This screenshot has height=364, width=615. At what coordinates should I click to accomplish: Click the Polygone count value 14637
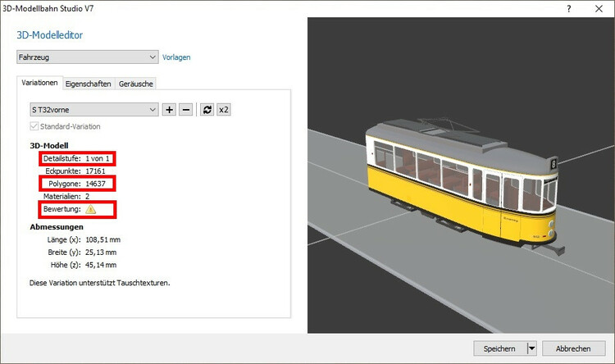[98, 184]
